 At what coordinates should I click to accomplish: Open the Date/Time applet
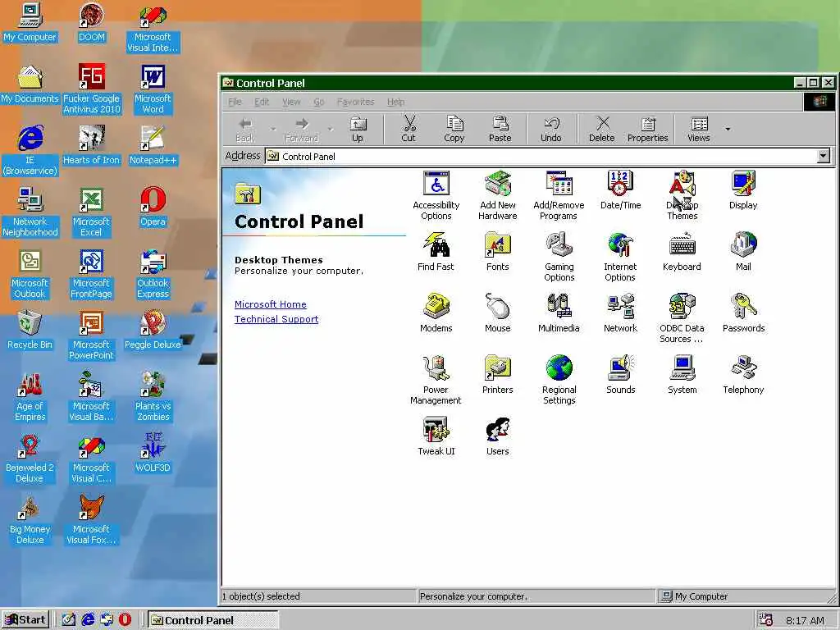point(620,189)
